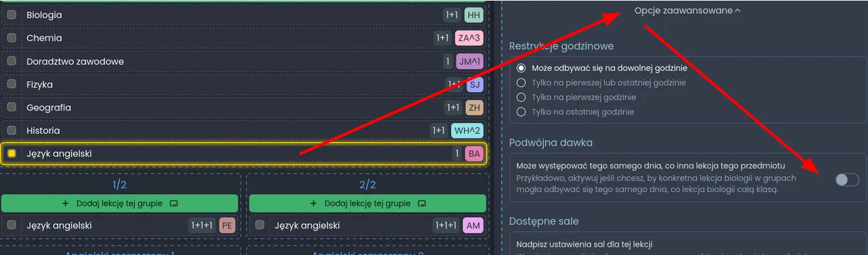Click the 1+1 hours badge for Biologia

(452, 15)
